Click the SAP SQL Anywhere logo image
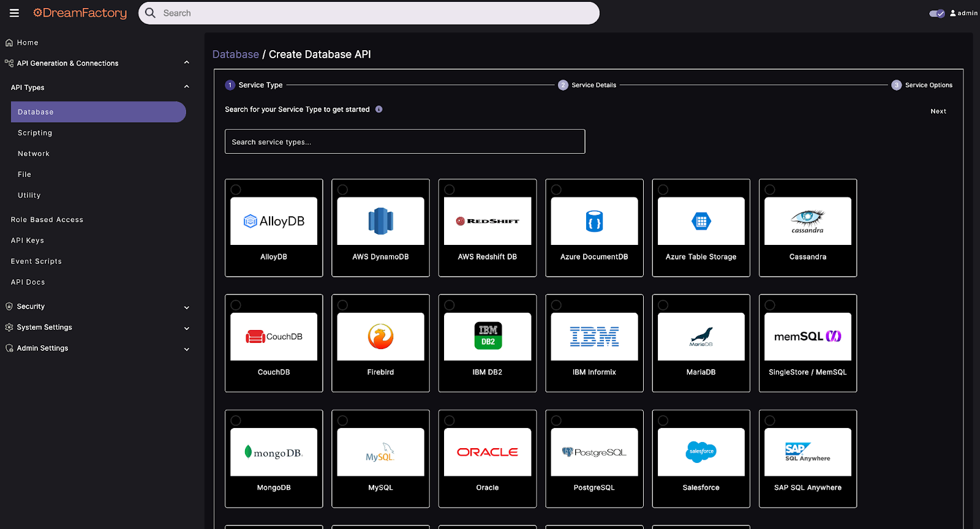Image resolution: width=980 pixels, height=529 pixels. pyautogui.click(x=808, y=452)
